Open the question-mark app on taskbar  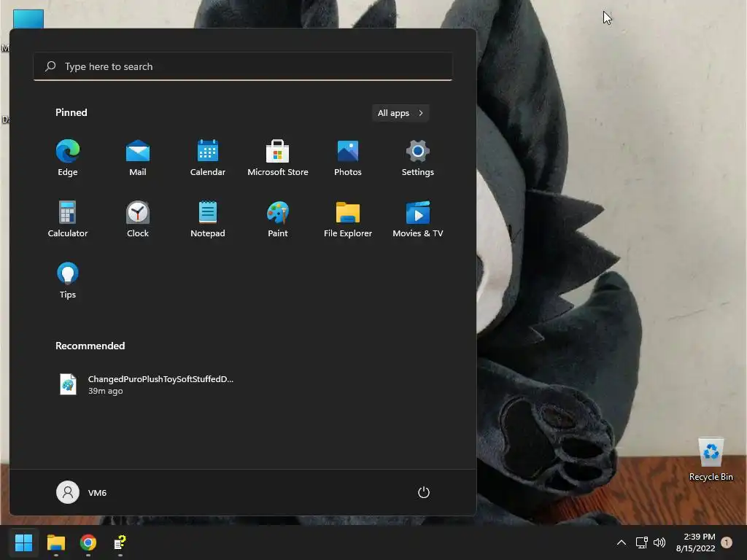[x=120, y=542]
